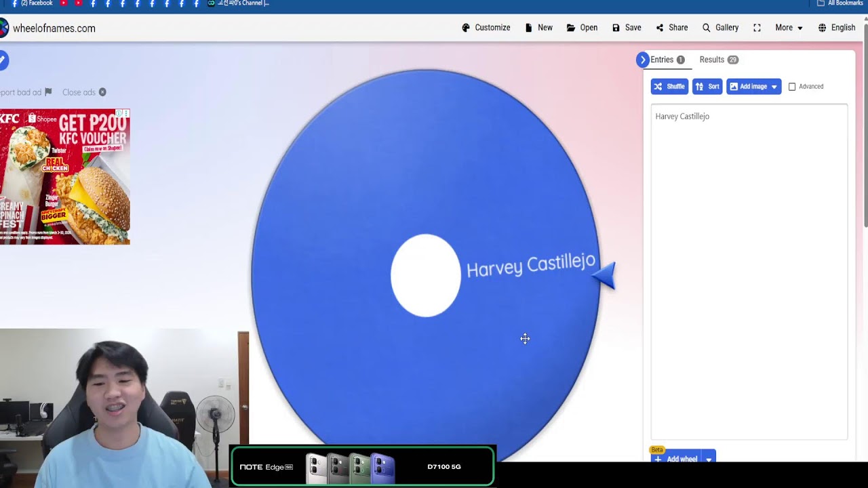
Task: Close ads using the X icon
Action: [102, 92]
